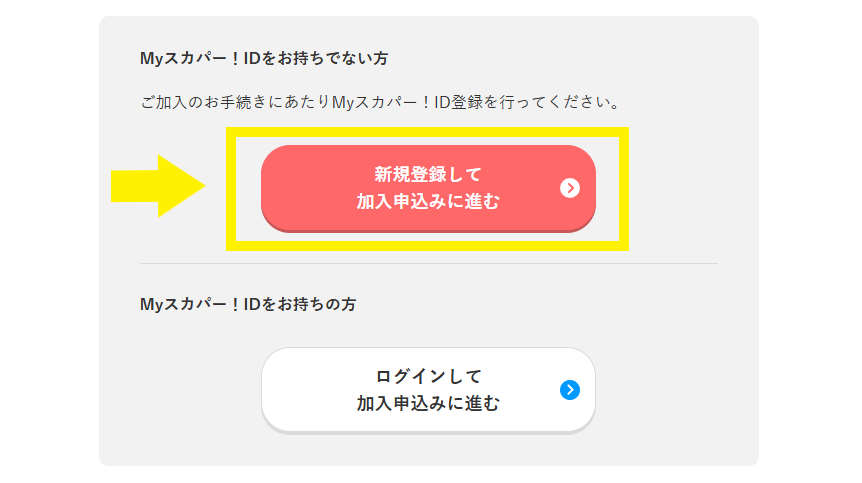The height and width of the screenshot is (483, 862).
Task: Click the white chevron icon on the red button
Action: 570,188
